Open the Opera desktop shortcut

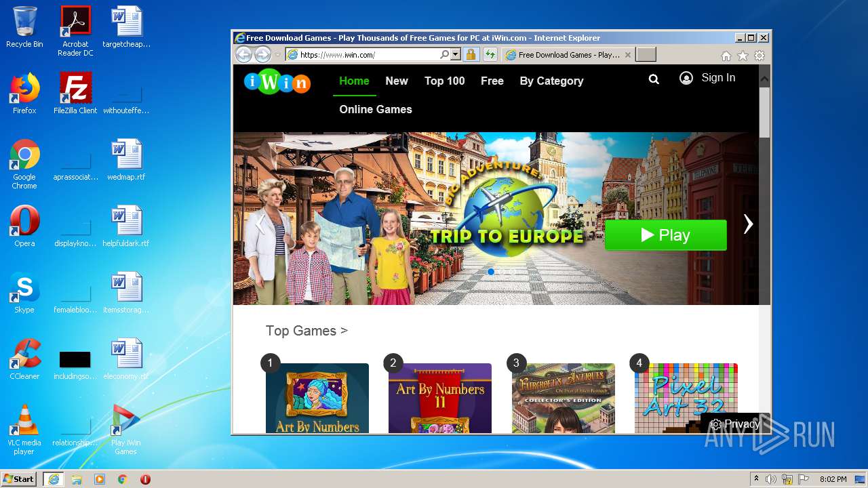point(24,226)
